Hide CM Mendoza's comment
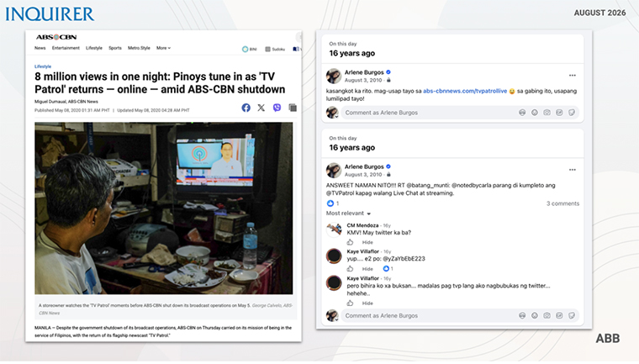 point(367,242)
